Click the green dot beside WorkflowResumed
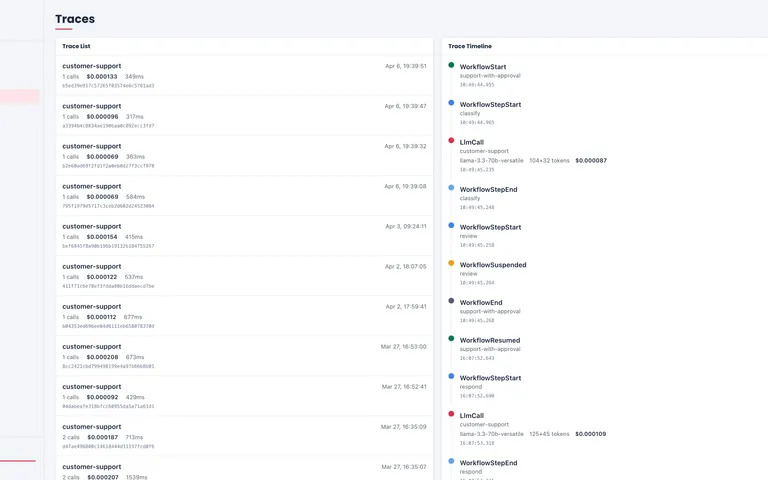 [x=451, y=338]
